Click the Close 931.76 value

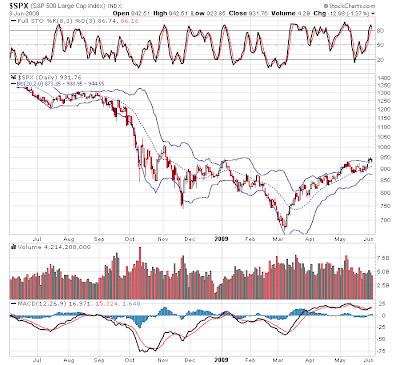pyautogui.click(x=249, y=13)
